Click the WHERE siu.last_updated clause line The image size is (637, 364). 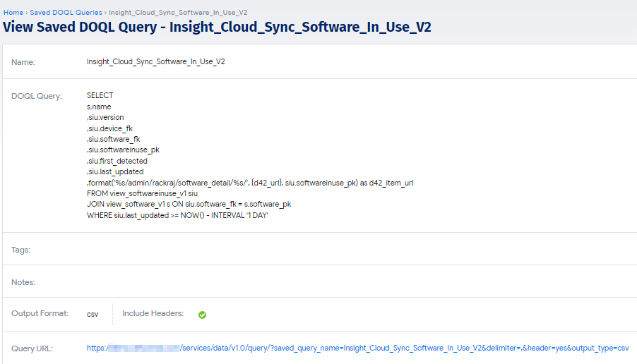point(177,215)
